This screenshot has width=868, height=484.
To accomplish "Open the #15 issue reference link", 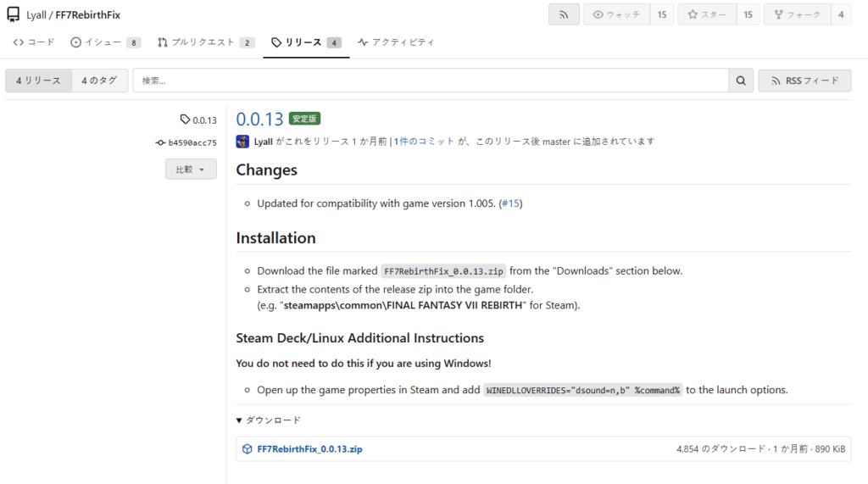I will tap(511, 203).
